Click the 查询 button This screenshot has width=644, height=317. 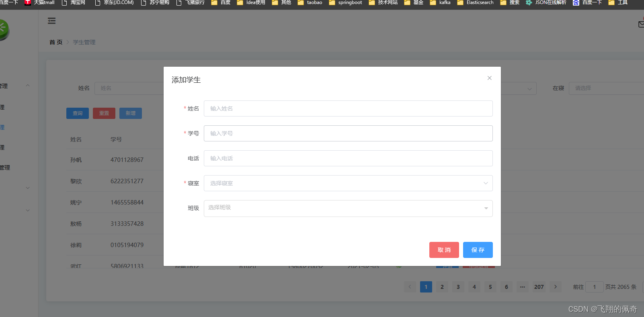click(x=78, y=113)
